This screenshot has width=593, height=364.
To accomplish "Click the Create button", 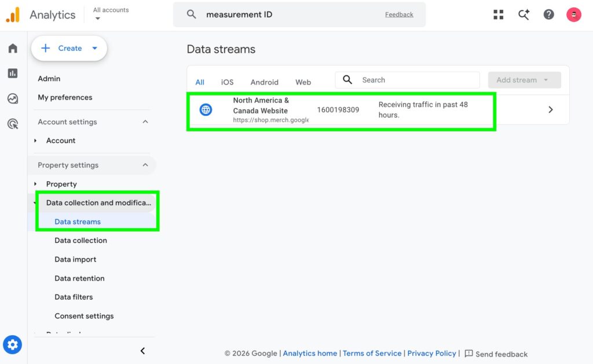I will pos(69,48).
